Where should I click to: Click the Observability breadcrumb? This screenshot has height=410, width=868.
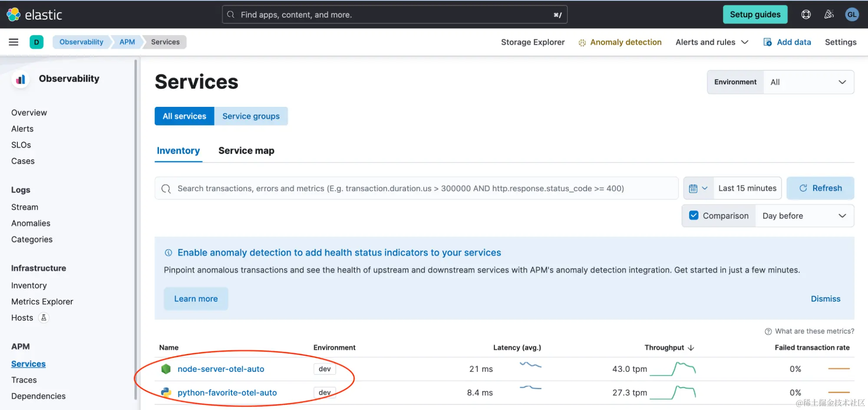point(81,42)
